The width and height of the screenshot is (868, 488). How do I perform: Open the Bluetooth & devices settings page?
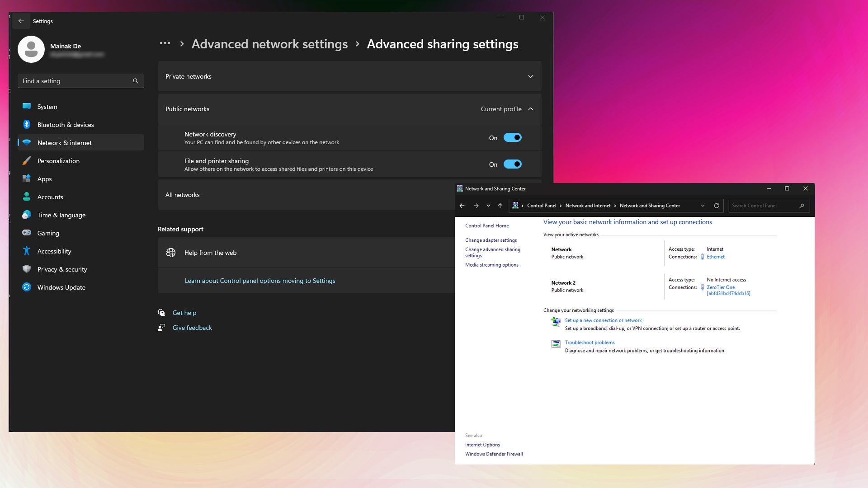(x=81, y=125)
